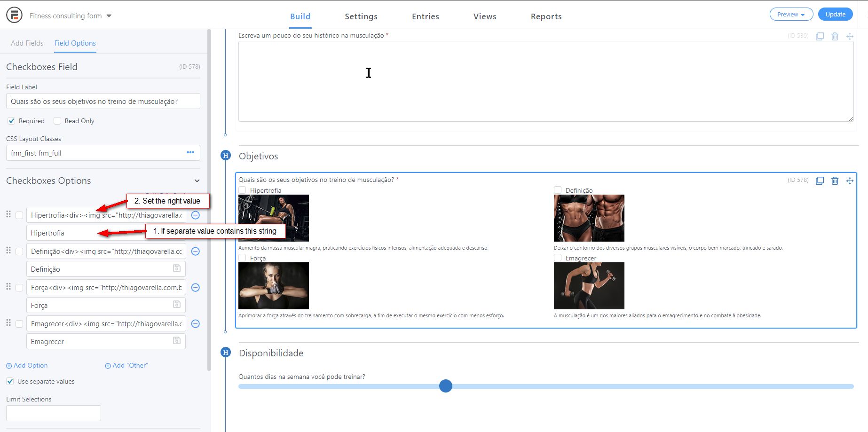868x432 pixels.
Task: Click the plus icon next to Add Option
Action: tap(9, 366)
